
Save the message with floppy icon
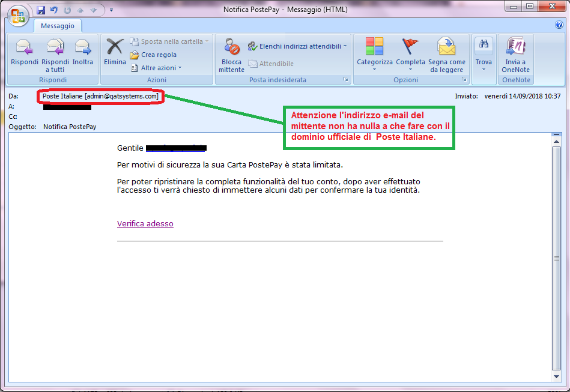point(41,10)
